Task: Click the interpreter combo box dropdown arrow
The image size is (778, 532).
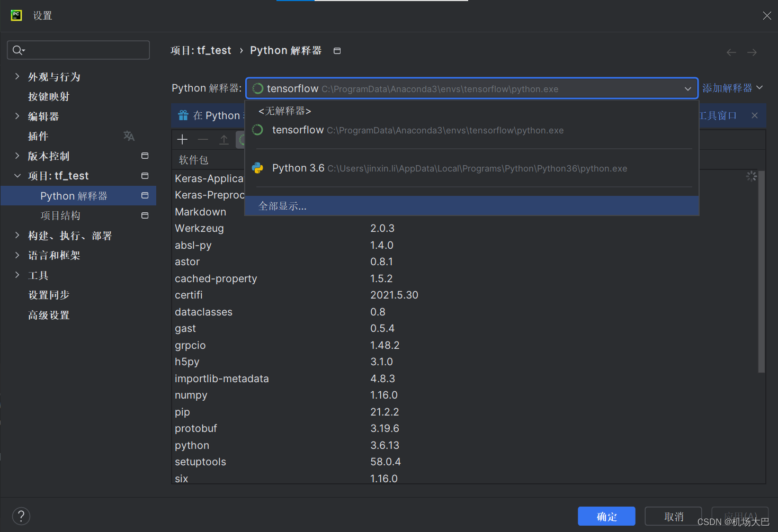Action: (x=687, y=89)
